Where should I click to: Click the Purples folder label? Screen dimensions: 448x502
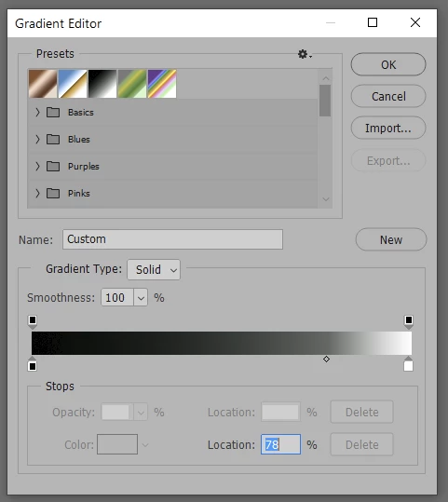pos(84,166)
